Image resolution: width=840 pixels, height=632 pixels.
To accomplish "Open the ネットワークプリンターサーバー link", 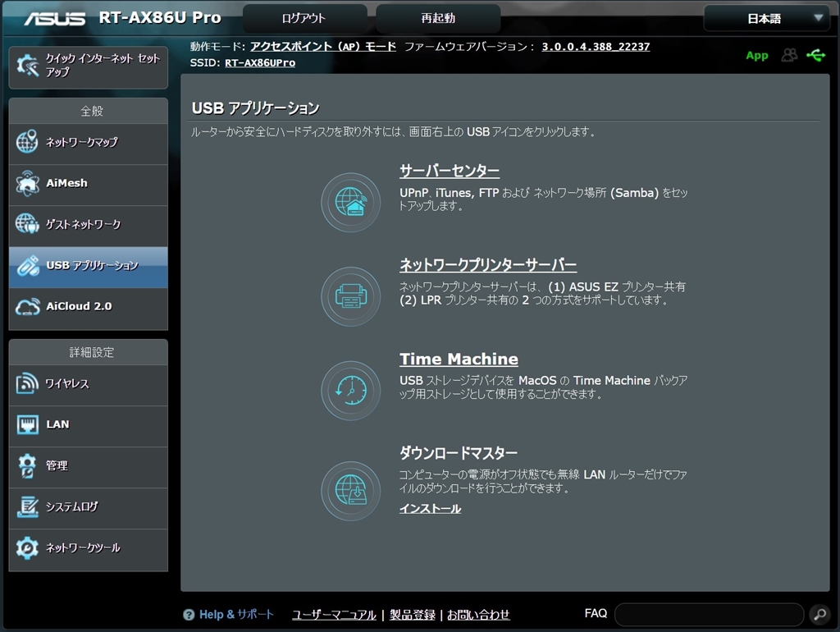I will (488, 265).
